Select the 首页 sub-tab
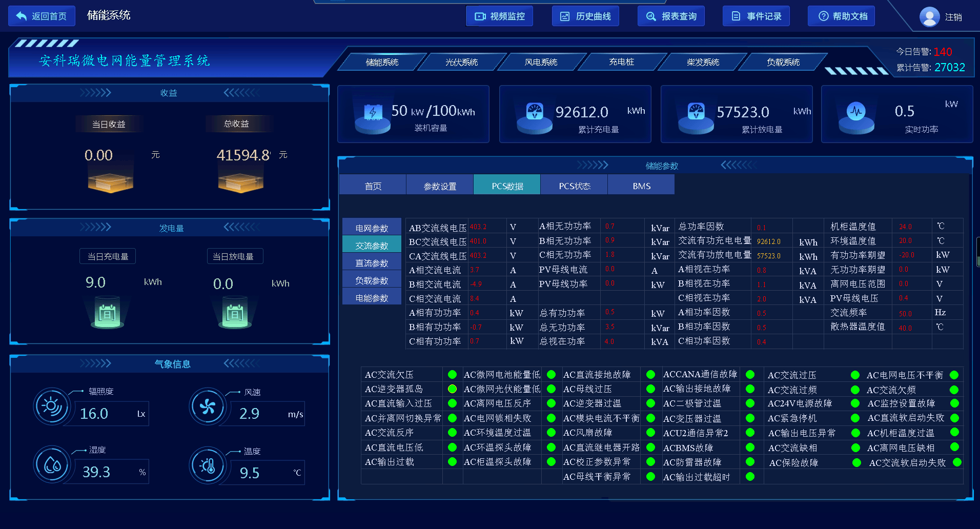Screen dimensions: 980x529 [x=373, y=186]
